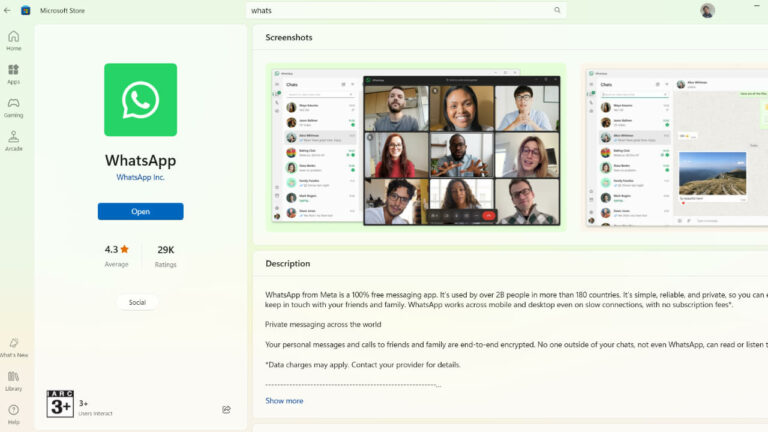This screenshot has height=432, width=768.
Task: Minimize the Microsoft Store window
Action: 757,5
